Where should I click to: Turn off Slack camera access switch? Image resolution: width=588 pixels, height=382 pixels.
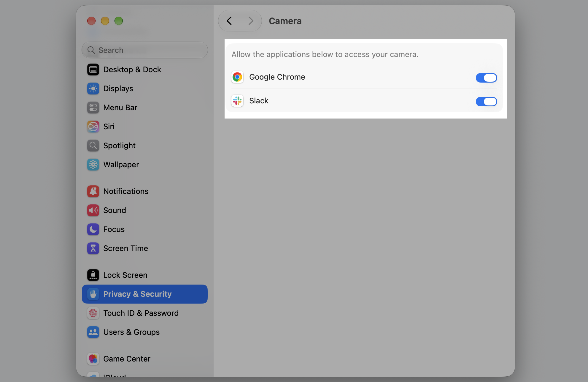click(487, 102)
